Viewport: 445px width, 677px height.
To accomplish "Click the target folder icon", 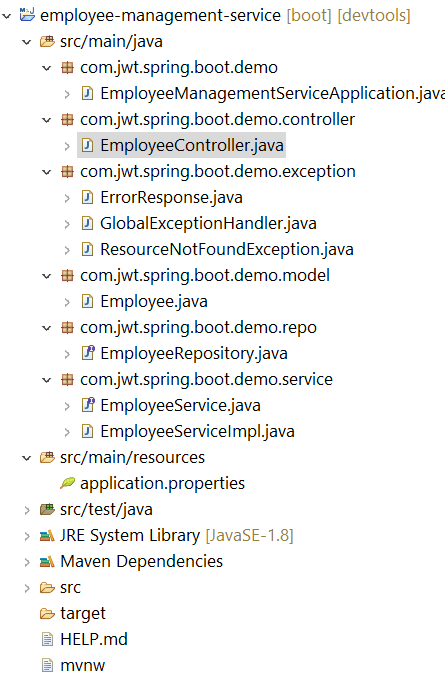I will [47, 614].
